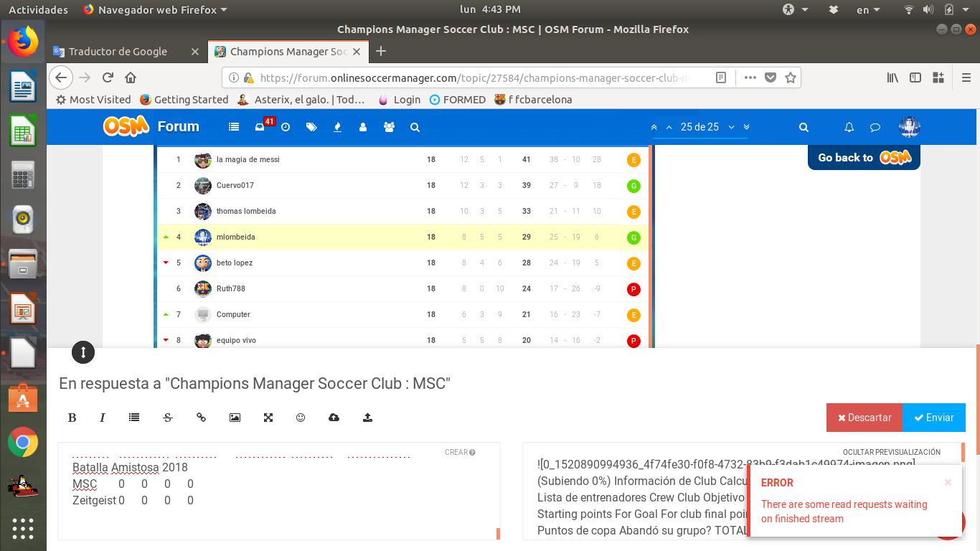Viewport: 980px width, 551px height.
Task: Show applications grid in Ubuntu dock
Action: (23, 529)
